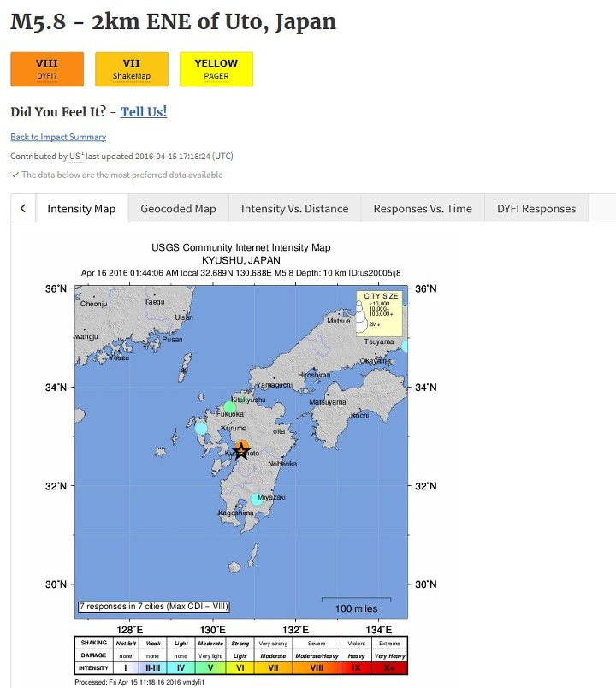Click the cyan circle at the map's right edge
616x688 pixels.
pos(405,346)
